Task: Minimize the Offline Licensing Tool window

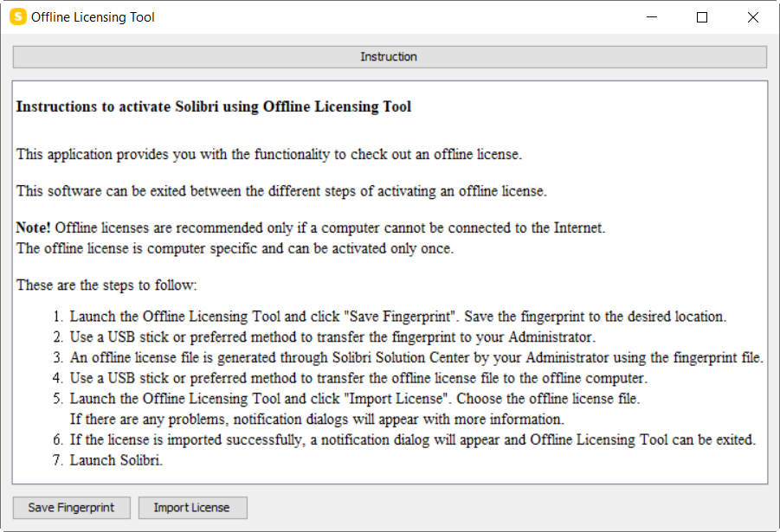Action: coord(652,17)
